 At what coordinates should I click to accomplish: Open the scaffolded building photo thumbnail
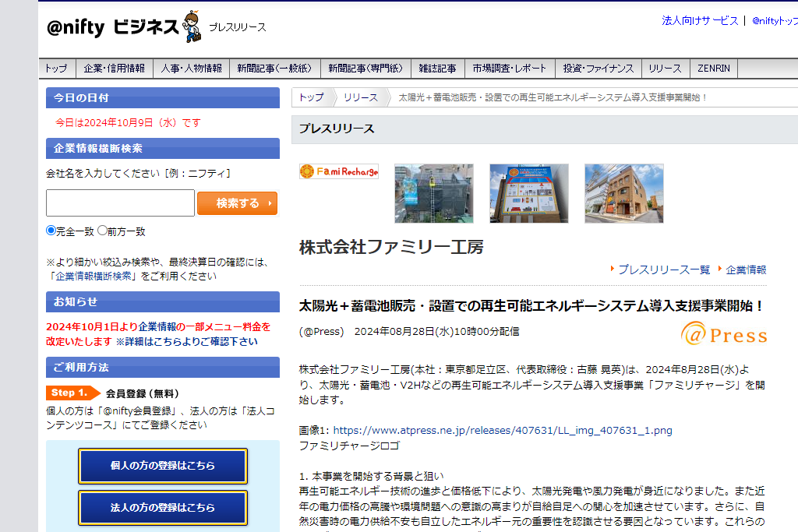[x=434, y=193]
